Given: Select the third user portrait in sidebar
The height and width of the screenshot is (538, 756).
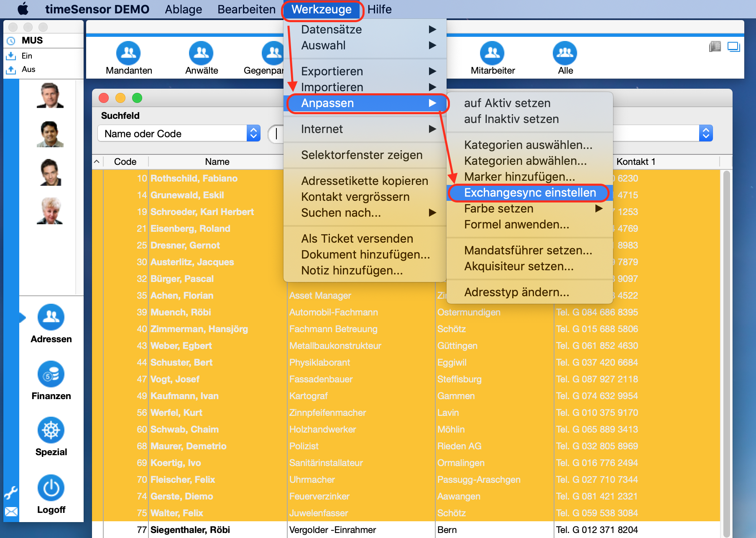Looking at the screenshot, I should pyautogui.click(x=50, y=172).
